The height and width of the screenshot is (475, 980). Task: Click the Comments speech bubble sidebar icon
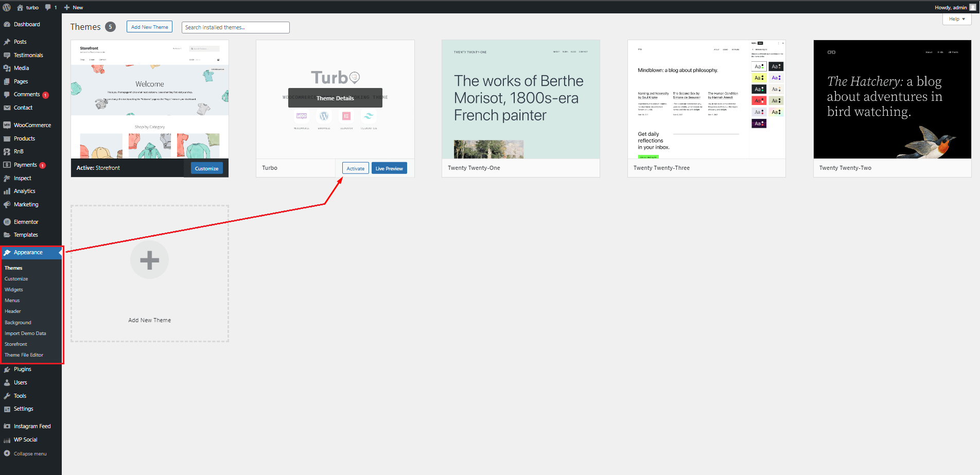7,95
